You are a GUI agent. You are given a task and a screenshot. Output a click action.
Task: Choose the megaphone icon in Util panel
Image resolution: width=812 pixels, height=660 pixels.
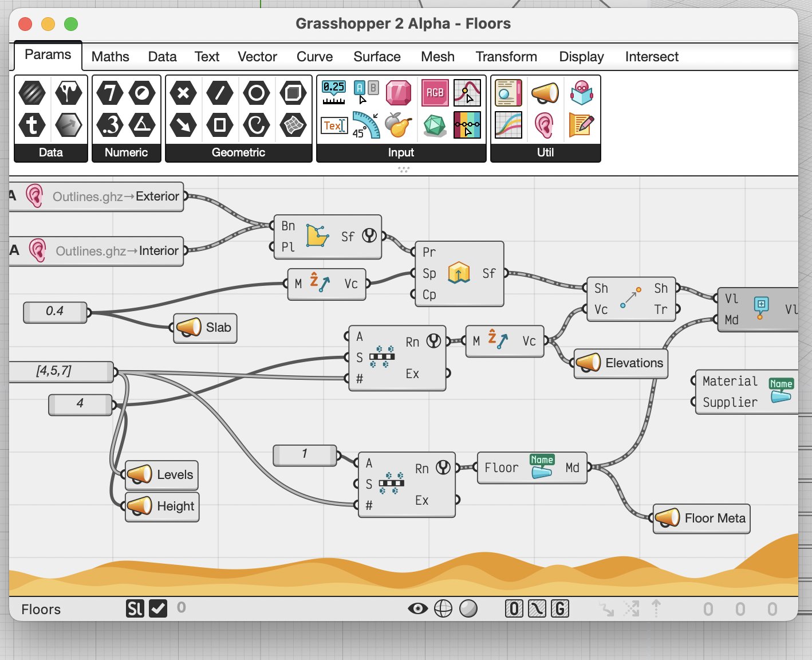tap(545, 93)
